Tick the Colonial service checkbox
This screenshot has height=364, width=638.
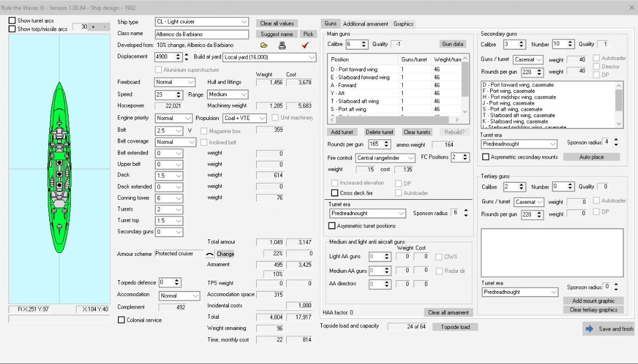tap(121, 320)
